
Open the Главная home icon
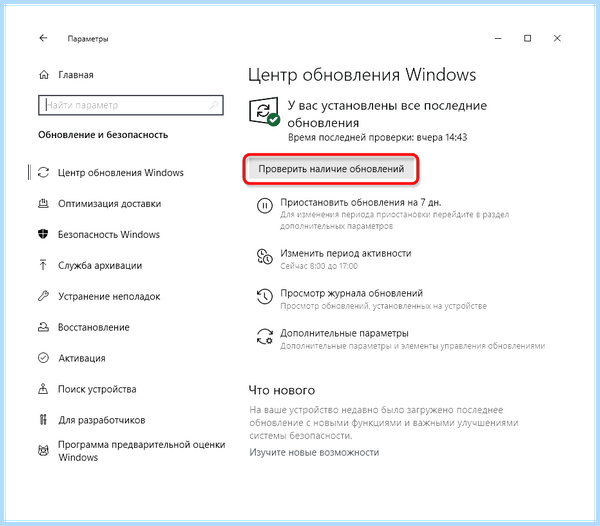click(44, 75)
